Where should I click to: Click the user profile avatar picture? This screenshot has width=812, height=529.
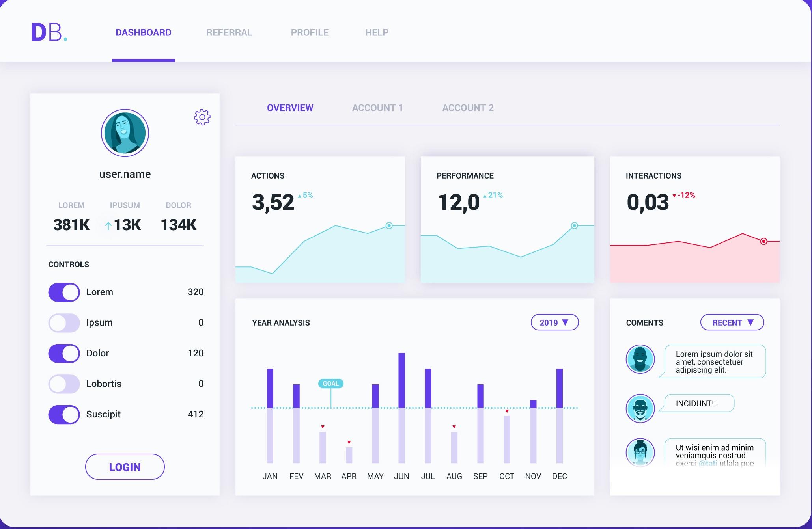[x=125, y=133]
